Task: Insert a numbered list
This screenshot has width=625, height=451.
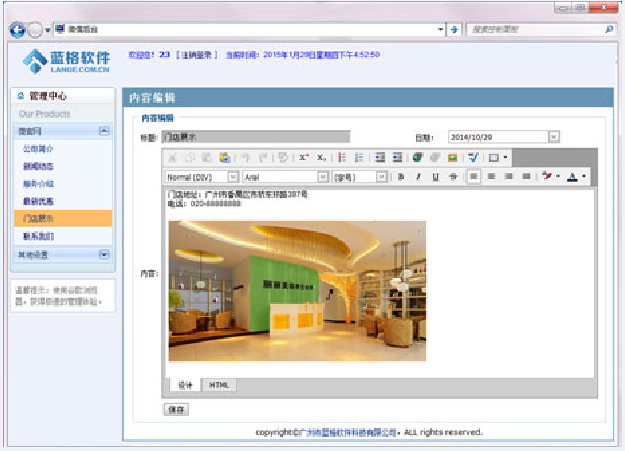Action: [x=342, y=158]
